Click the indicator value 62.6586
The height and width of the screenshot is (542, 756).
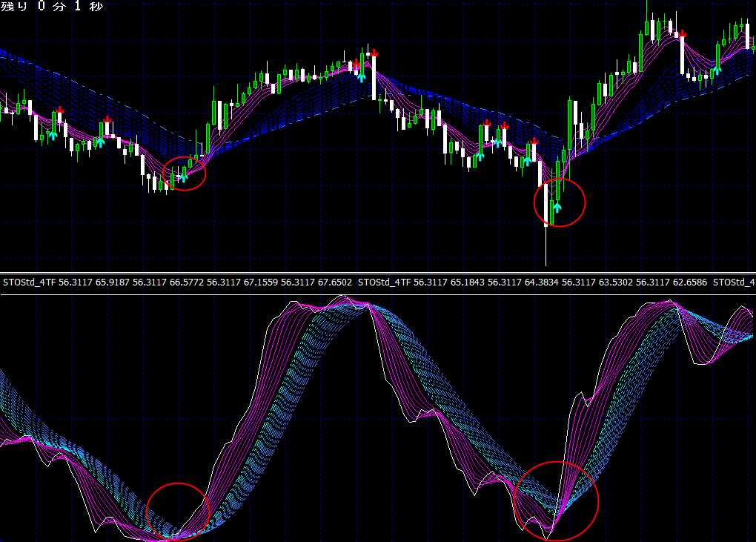690,282
